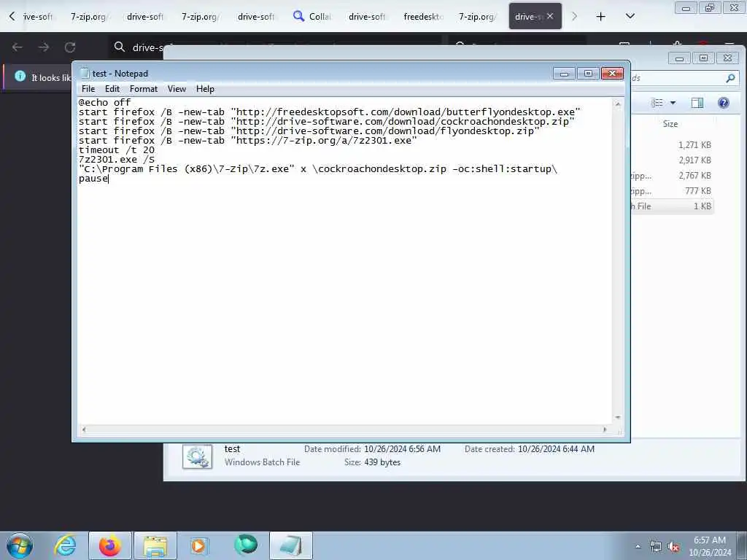Open the Firefox list all tabs dropdown

coord(630,16)
